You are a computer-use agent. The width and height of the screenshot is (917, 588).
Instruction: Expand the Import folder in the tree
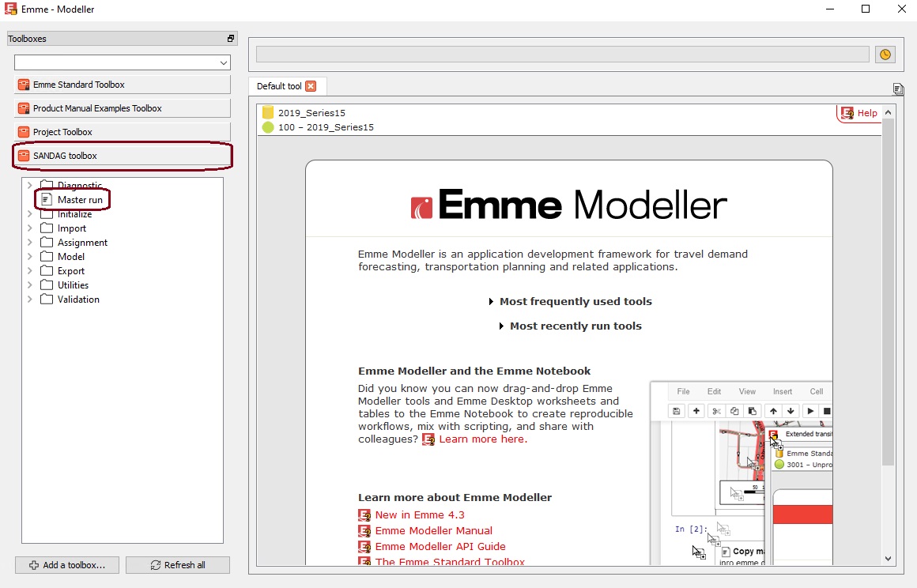click(x=31, y=228)
